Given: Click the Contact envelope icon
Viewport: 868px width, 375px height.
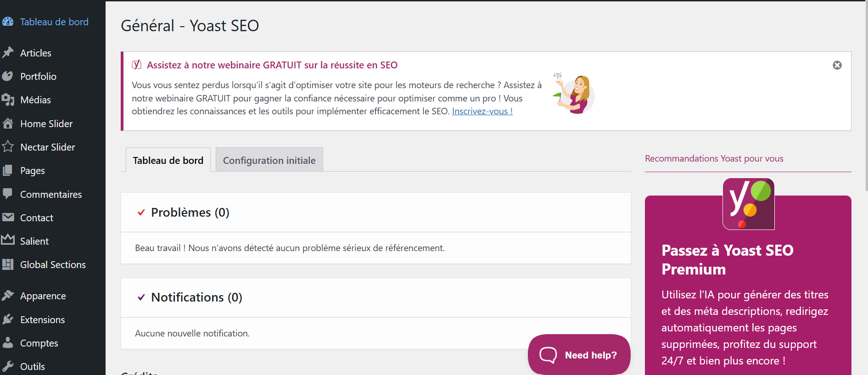Looking at the screenshot, I should pyautogui.click(x=8, y=217).
